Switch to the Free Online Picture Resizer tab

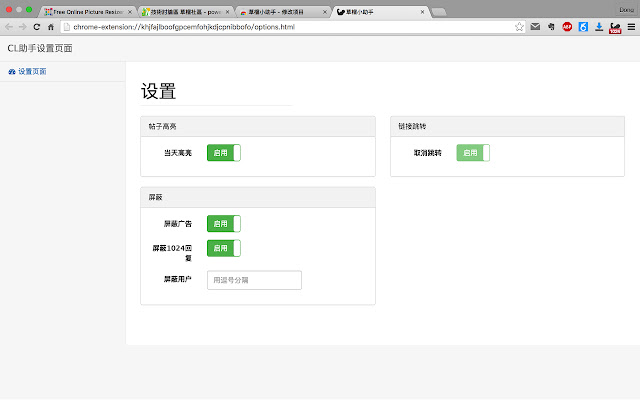point(88,12)
